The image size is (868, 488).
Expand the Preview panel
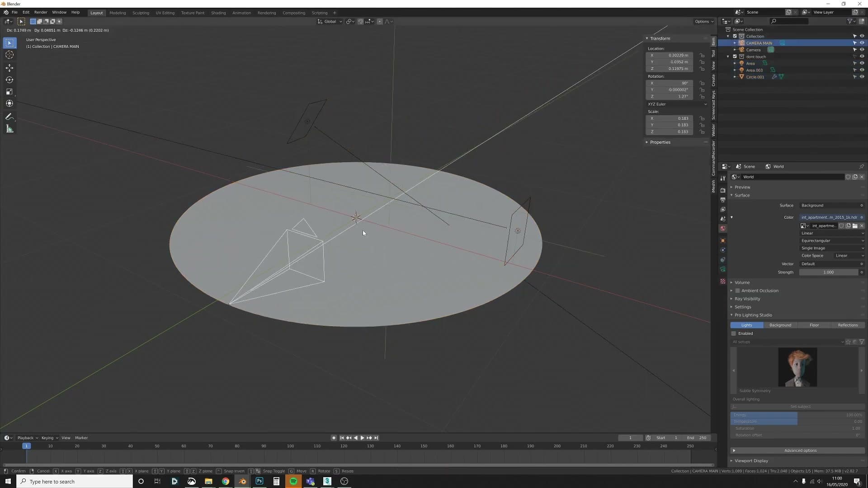[742, 187]
